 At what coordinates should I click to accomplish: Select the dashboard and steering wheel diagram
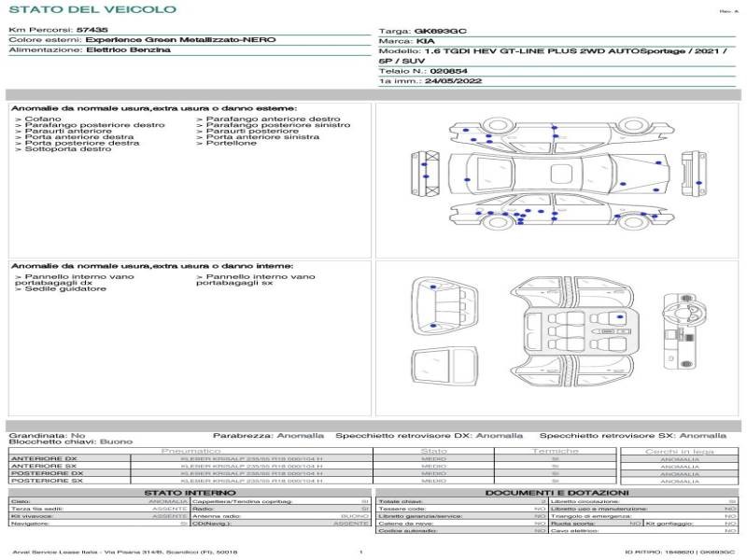[x=684, y=331]
